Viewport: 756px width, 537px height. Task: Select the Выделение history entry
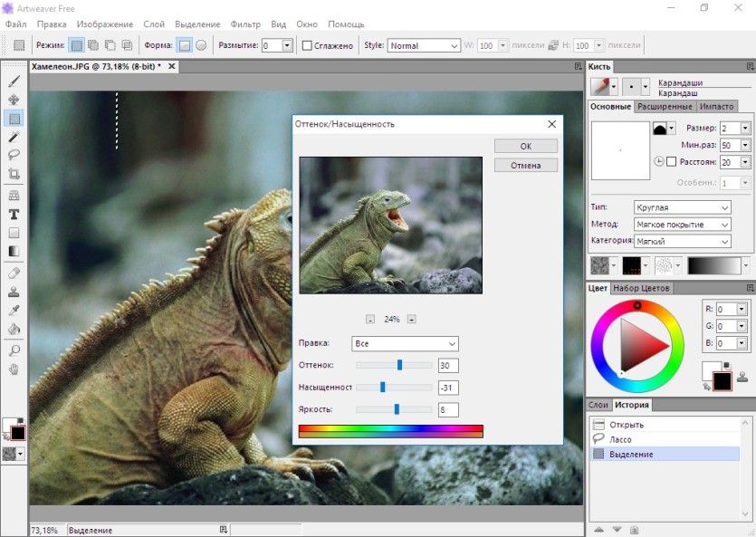point(665,454)
